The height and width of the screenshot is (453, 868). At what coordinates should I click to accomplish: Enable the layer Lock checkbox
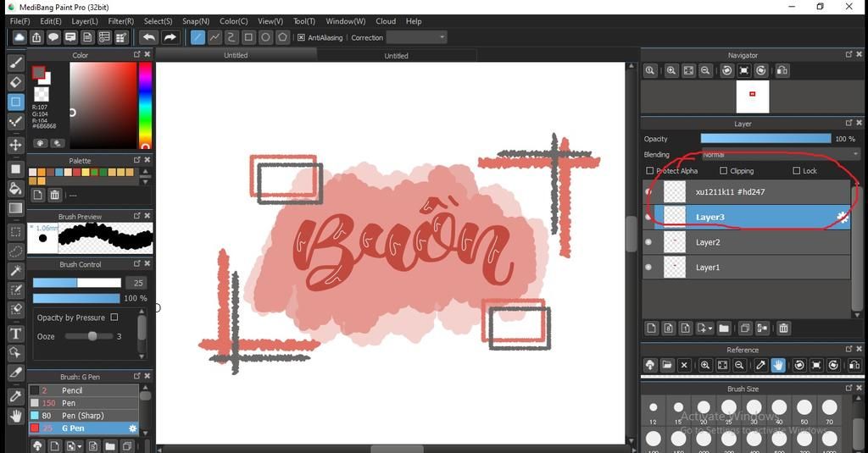[797, 171]
